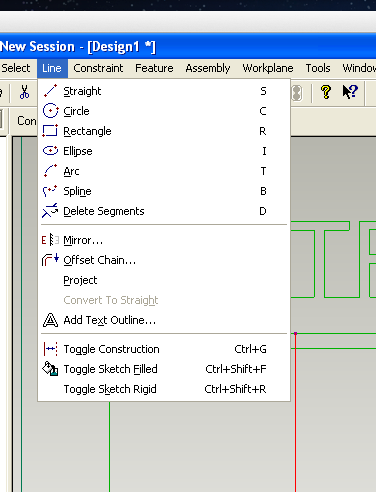The width and height of the screenshot is (376, 492).
Task: Click the Ellipse tool icon
Action: pos(50,151)
